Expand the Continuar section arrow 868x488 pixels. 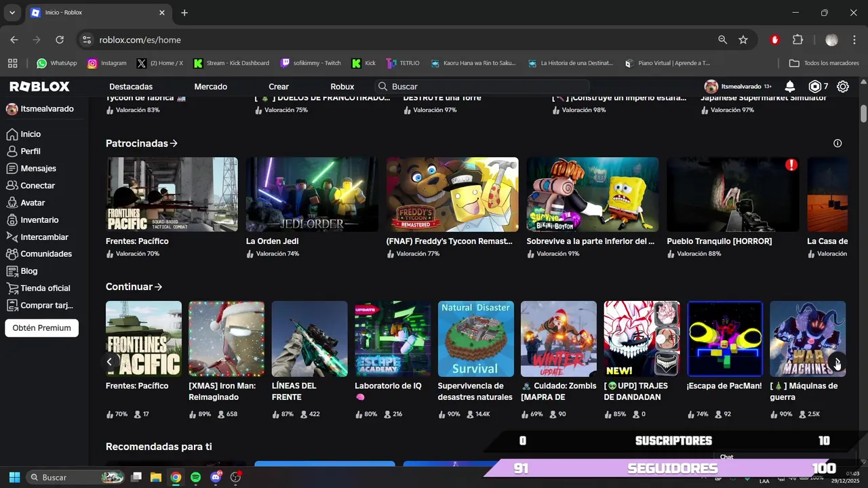pyautogui.click(x=159, y=287)
